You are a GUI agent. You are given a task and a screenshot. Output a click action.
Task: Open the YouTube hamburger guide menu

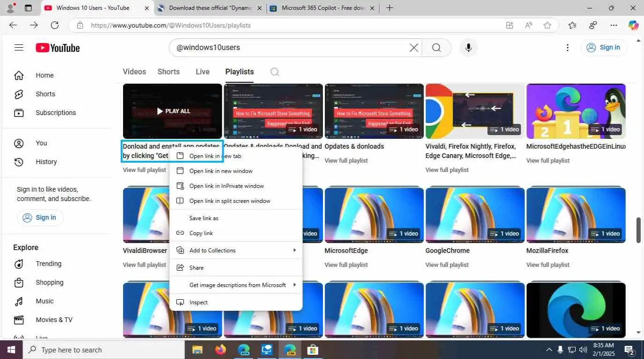[x=19, y=47]
